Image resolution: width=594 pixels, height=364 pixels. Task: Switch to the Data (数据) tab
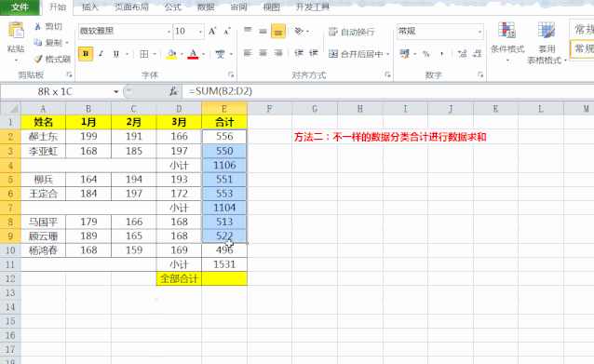pos(206,7)
